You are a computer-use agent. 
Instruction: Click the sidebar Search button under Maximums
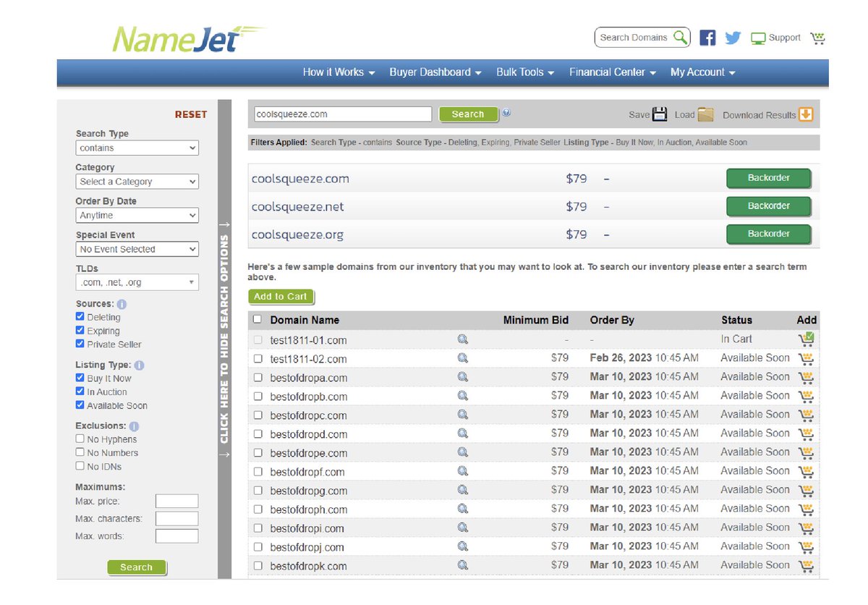[137, 567]
